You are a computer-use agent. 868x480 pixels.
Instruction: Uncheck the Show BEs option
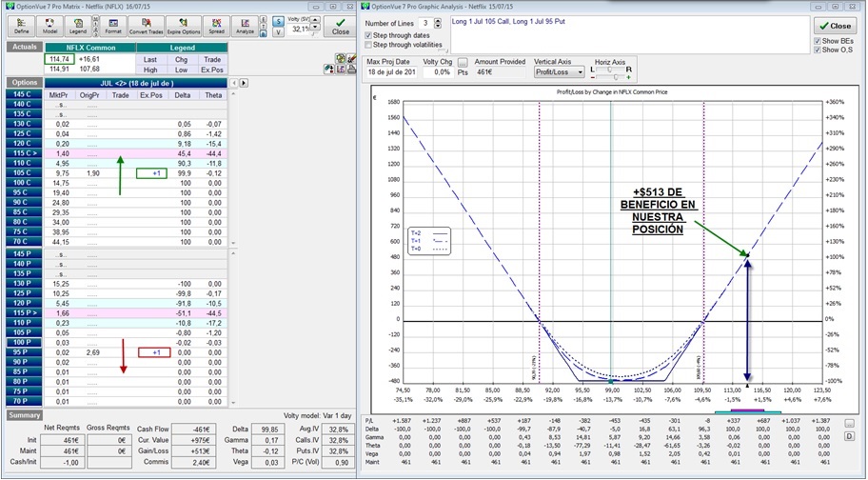click(x=817, y=42)
